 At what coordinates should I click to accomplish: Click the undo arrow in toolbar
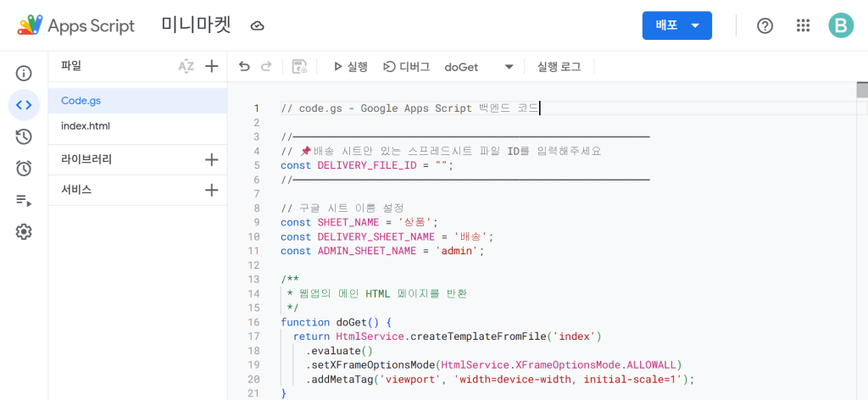coord(244,66)
